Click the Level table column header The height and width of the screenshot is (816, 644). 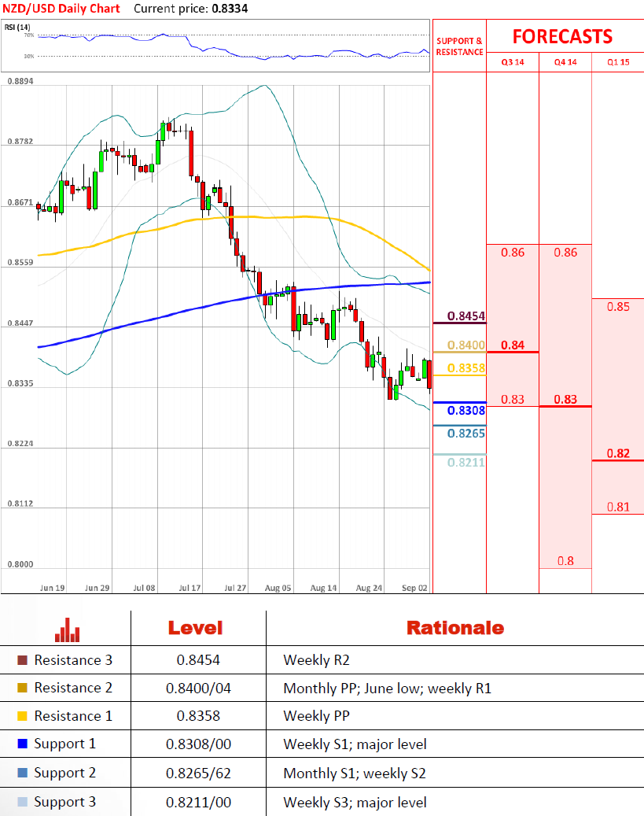click(x=195, y=628)
